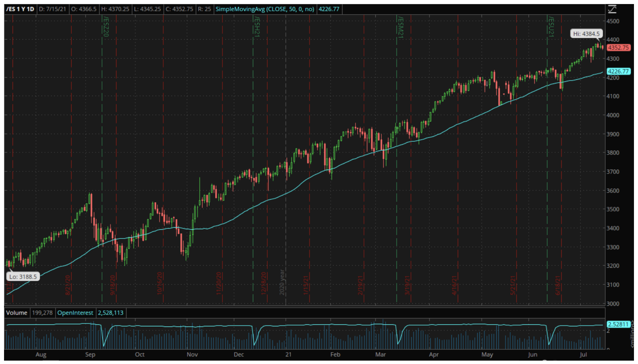Image resolution: width=638 pixels, height=364 pixels.
Task: Click the May label on time axis
Action: point(487,354)
